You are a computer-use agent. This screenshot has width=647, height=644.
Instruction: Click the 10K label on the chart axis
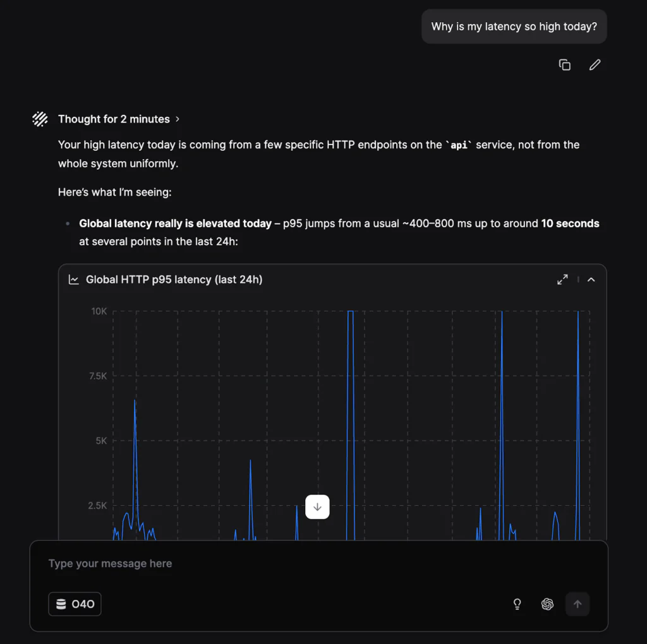pyautogui.click(x=99, y=311)
